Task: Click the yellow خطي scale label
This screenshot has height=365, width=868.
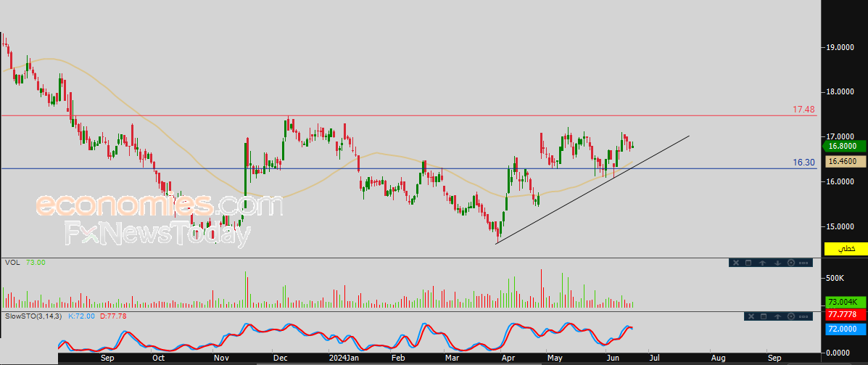Action: coord(845,249)
